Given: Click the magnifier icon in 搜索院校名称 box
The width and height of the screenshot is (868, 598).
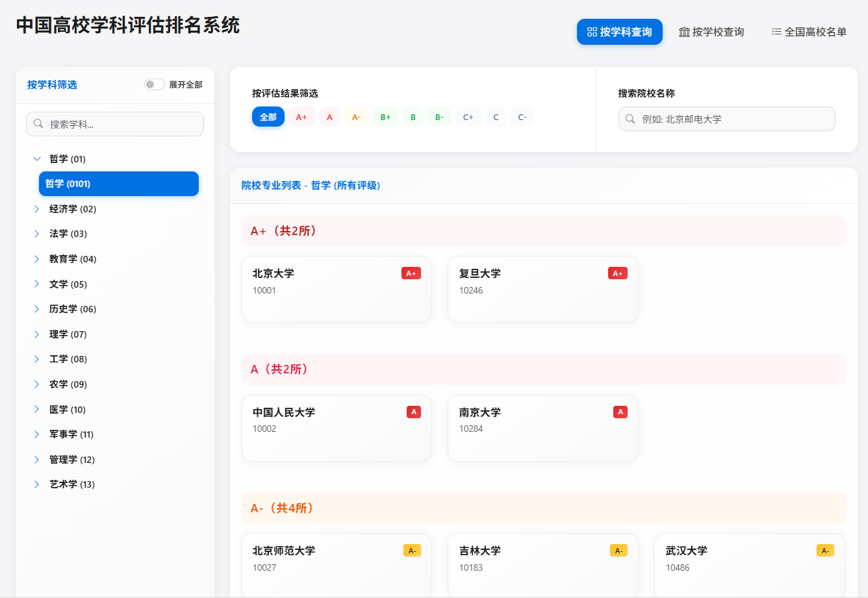Looking at the screenshot, I should (x=630, y=119).
